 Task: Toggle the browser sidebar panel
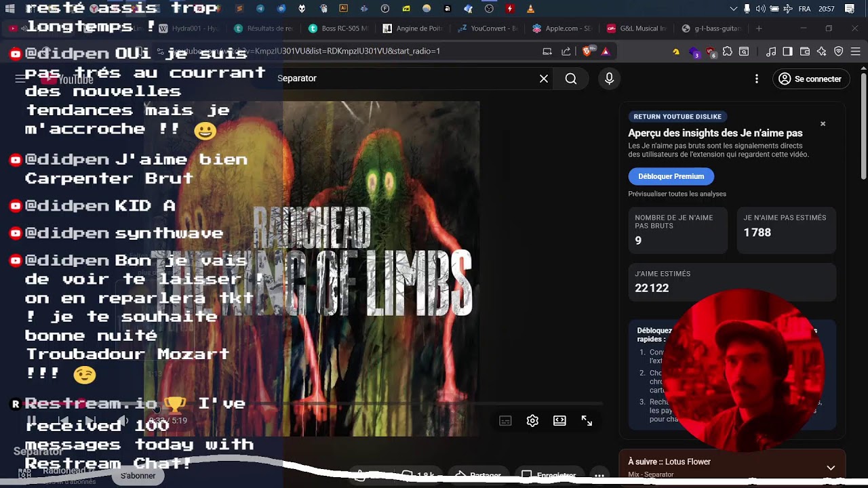(x=787, y=51)
